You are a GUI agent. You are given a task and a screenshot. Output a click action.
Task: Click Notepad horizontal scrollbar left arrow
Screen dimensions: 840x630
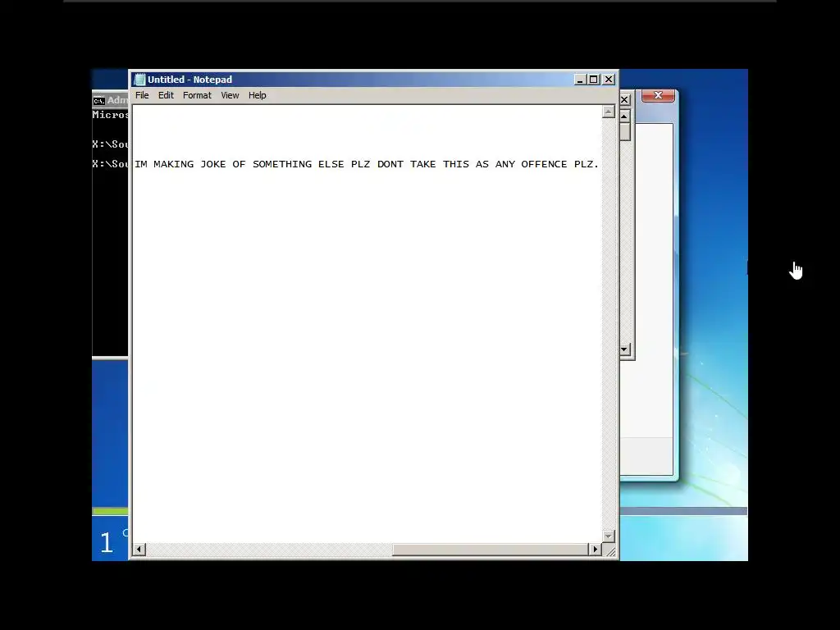[x=139, y=549]
